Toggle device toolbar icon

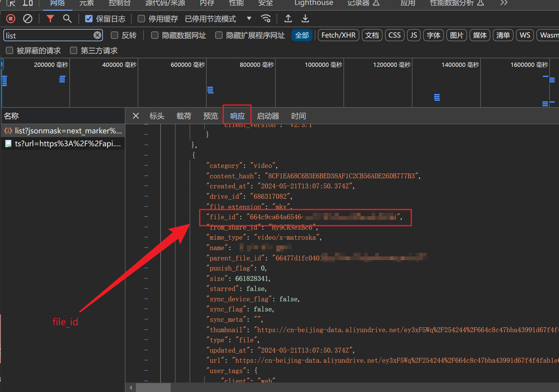pyautogui.click(x=28, y=3)
